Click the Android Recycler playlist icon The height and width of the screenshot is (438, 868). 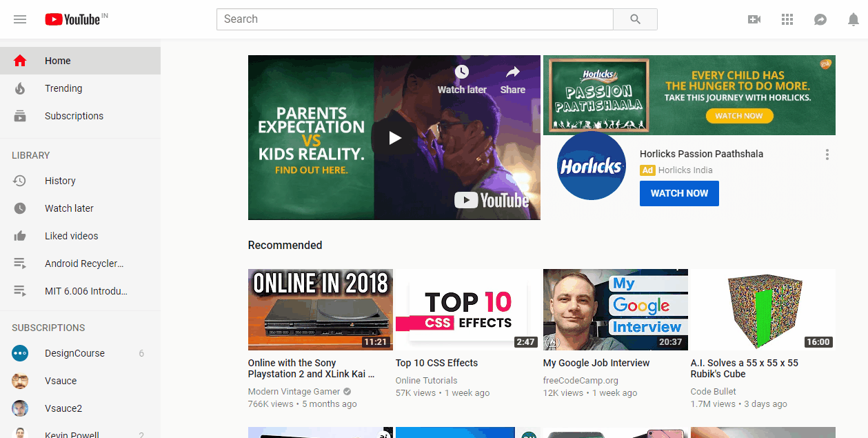(x=20, y=263)
